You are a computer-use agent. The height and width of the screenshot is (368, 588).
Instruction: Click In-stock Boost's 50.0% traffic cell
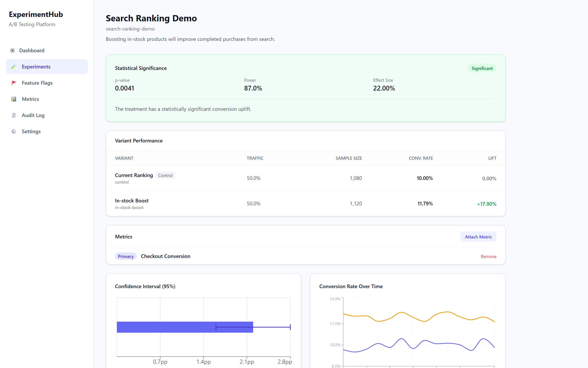(253, 204)
